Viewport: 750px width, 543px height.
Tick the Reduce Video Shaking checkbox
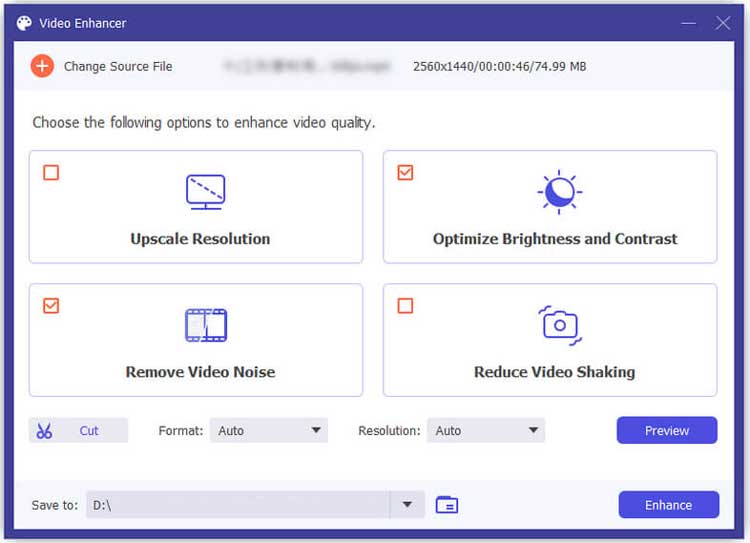point(405,306)
